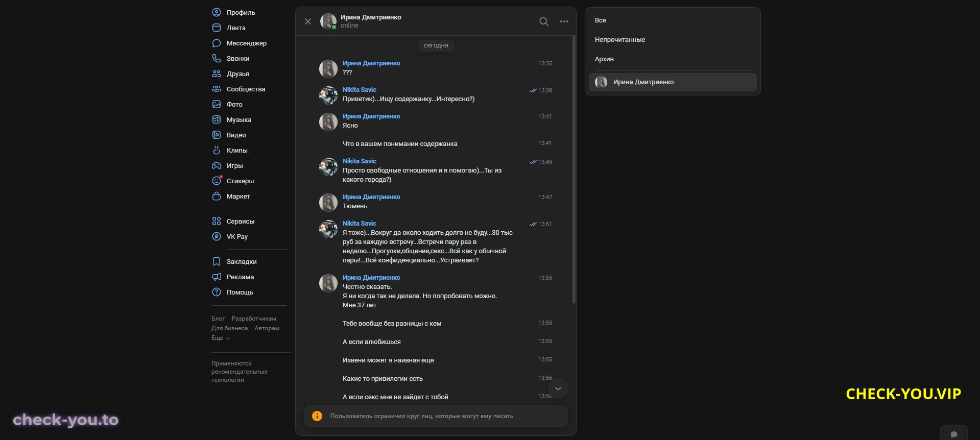Open the Фото icon
Image resolution: width=980 pixels, height=440 pixels.
tap(217, 104)
